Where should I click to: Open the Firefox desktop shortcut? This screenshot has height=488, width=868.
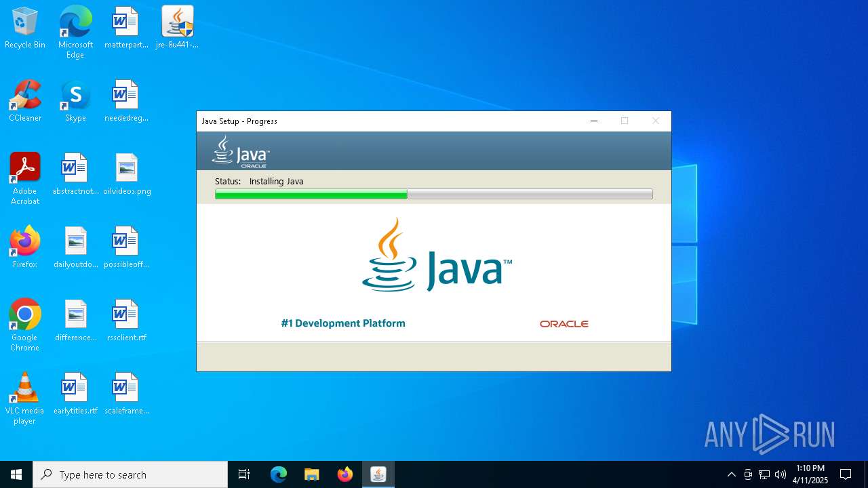(25, 248)
